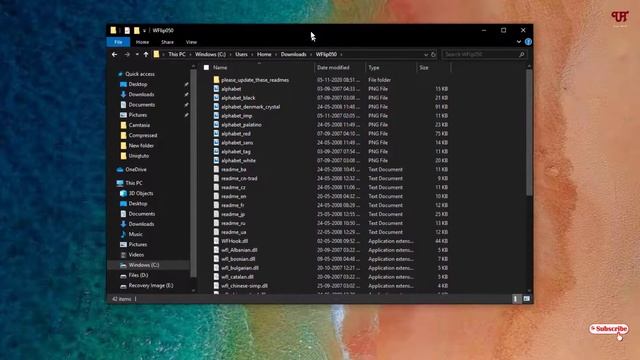Select wfl_catalan.dll file name
Screen dimensions: 640x360
238,277
